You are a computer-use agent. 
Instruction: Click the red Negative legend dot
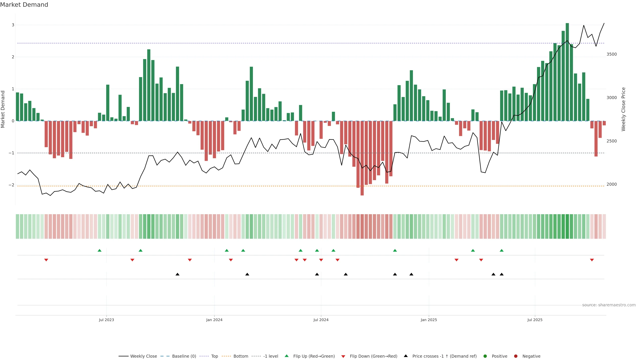[516, 356]
